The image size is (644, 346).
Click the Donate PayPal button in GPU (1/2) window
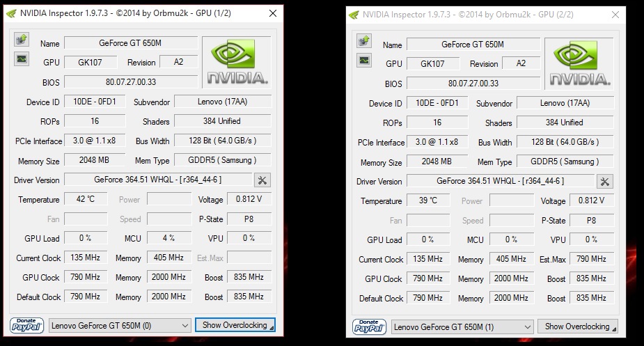(26, 325)
